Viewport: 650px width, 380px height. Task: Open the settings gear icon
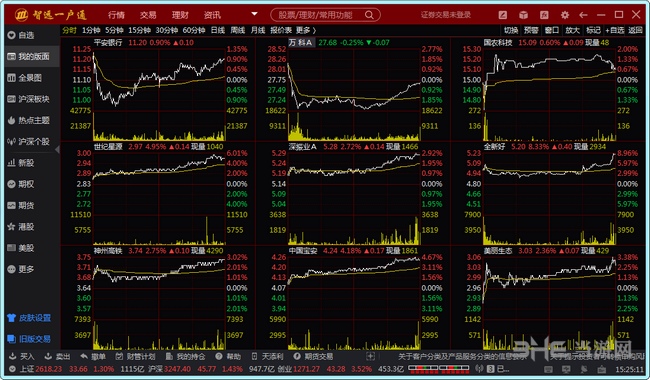click(565, 15)
